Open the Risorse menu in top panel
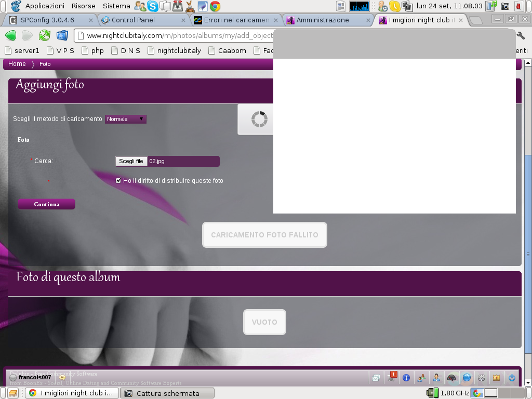Viewport: 532px width, 399px height. pos(83,6)
